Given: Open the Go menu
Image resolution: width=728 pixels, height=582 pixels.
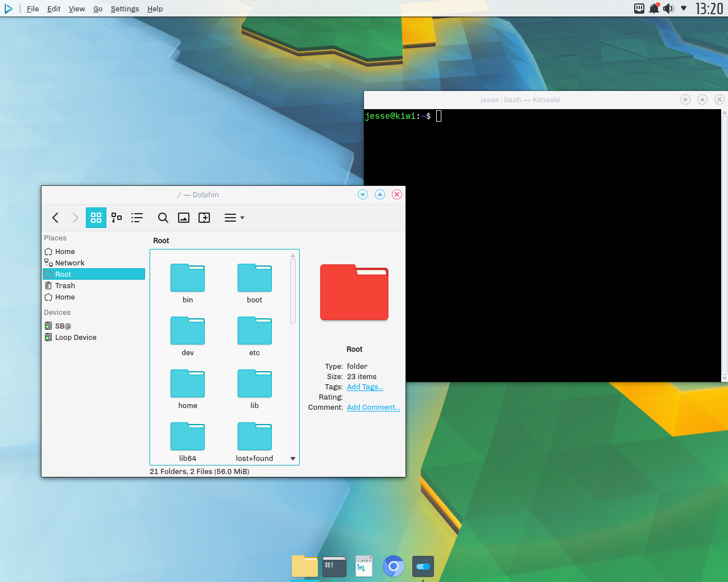Looking at the screenshot, I should [98, 9].
